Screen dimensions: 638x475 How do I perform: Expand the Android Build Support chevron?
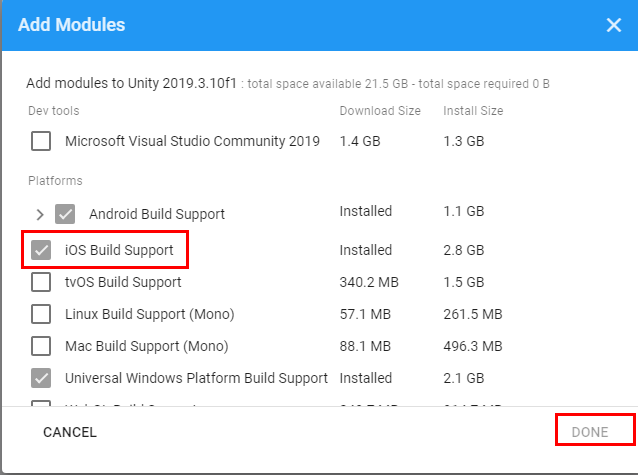40,214
